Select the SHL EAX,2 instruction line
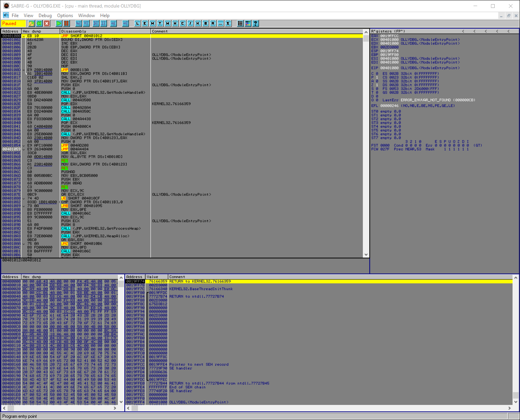This screenshot has width=520, height=420. (182, 77)
